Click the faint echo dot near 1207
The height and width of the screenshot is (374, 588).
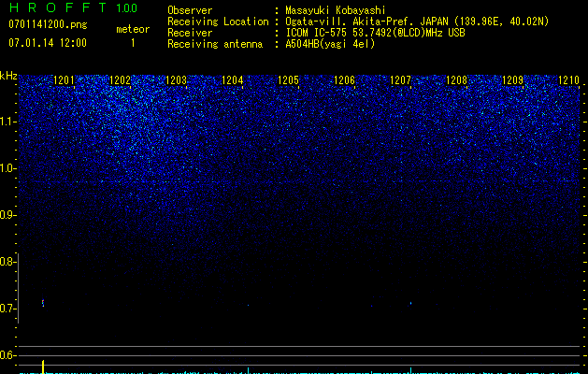[x=411, y=303]
